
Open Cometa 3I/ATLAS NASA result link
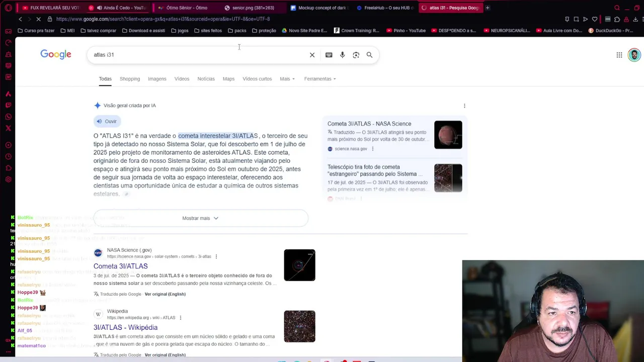tap(120, 266)
